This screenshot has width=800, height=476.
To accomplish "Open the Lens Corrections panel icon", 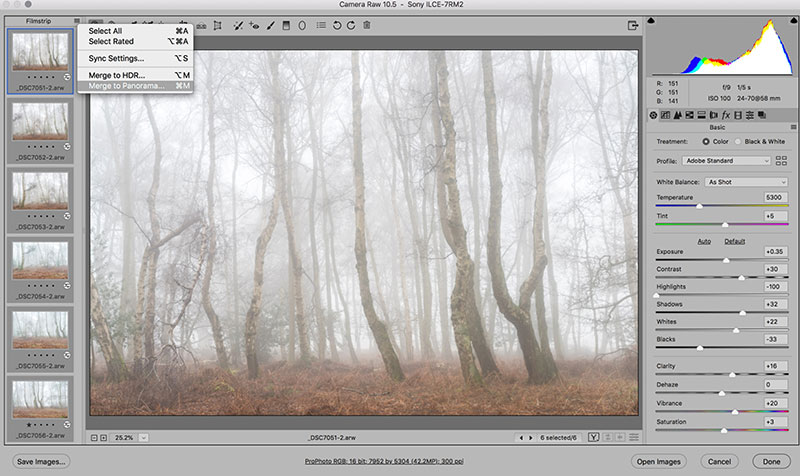I will click(714, 115).
